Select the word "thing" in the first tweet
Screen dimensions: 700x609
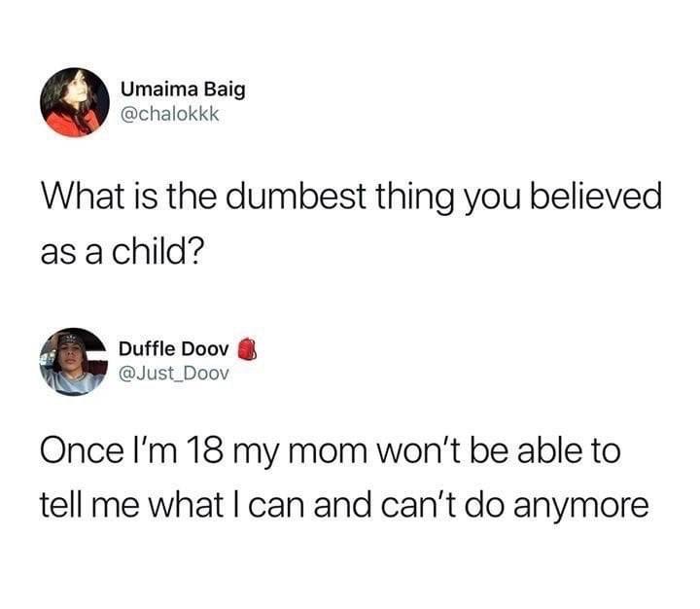(x=416, y=198)
